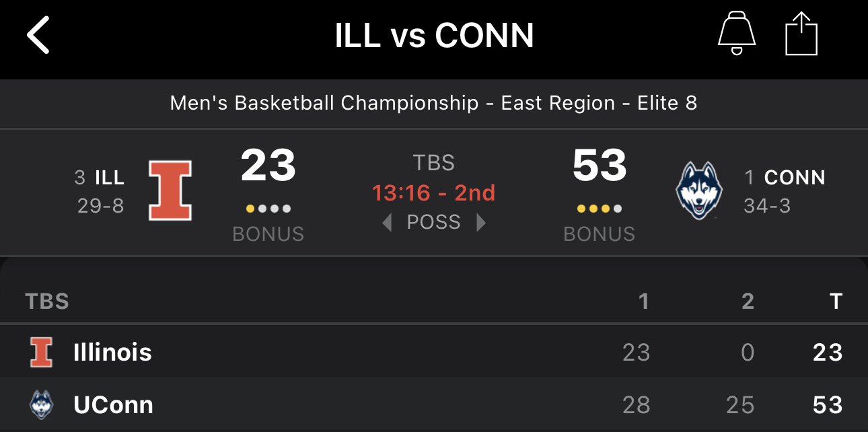Screen dimensions: 868x432
Task: Tap the left possession arrow
Action: [387, 223]
